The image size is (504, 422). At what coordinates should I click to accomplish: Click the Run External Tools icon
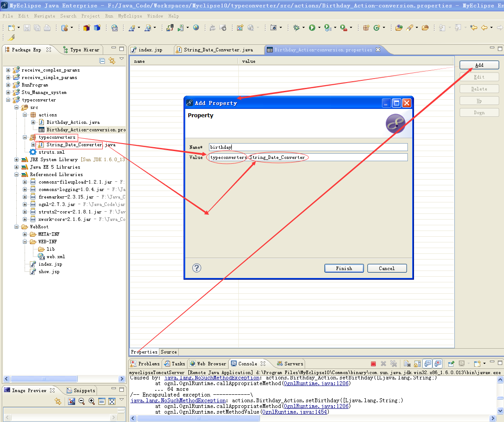click(343, 28)
